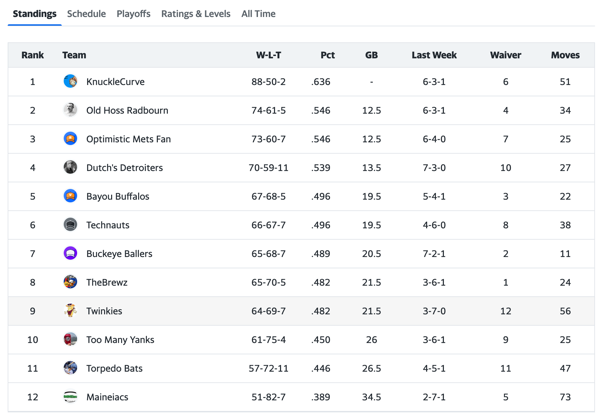Click the Technauts team logo icon

(70, 225)
